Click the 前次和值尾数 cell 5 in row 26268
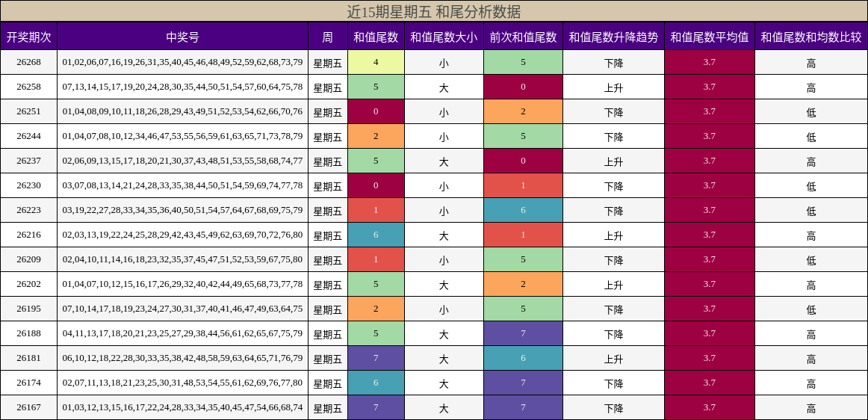Image resolution: width=868 pixels, height=420 pixels. click(523, 62)
